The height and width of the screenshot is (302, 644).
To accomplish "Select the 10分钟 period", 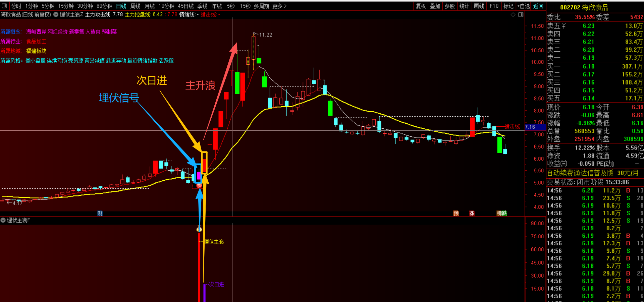I will [166, 6].
